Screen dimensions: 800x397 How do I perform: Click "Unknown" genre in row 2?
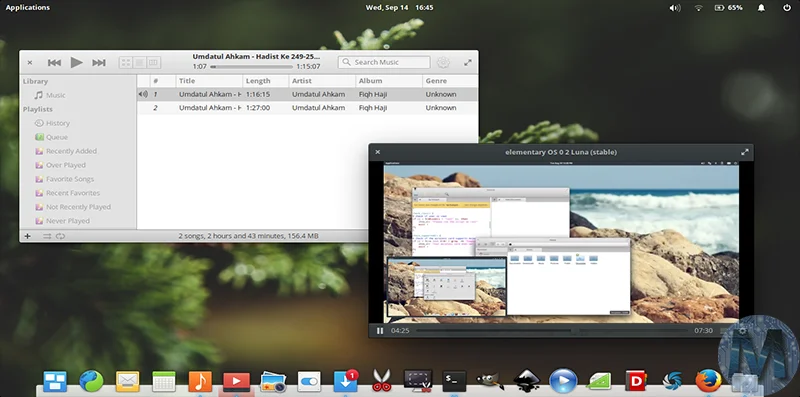441,108
